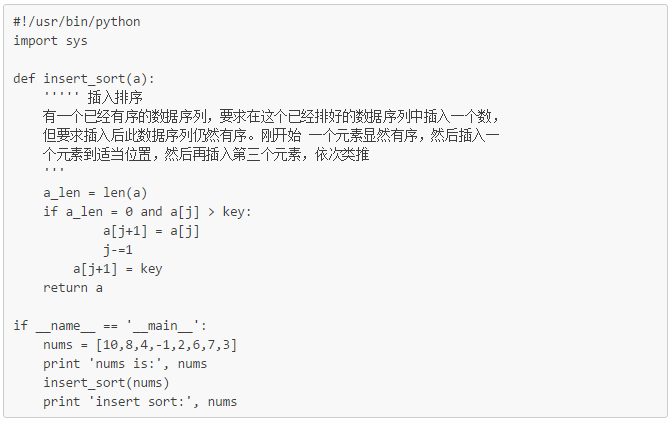Click the closing triple quotes of docstring

[54, 169]
